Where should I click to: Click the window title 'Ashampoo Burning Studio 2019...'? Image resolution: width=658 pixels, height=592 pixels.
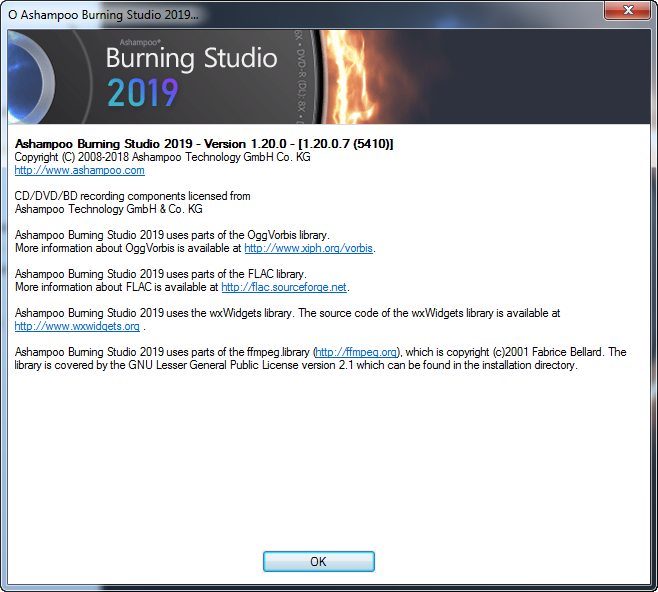click(x=104, y=15)
